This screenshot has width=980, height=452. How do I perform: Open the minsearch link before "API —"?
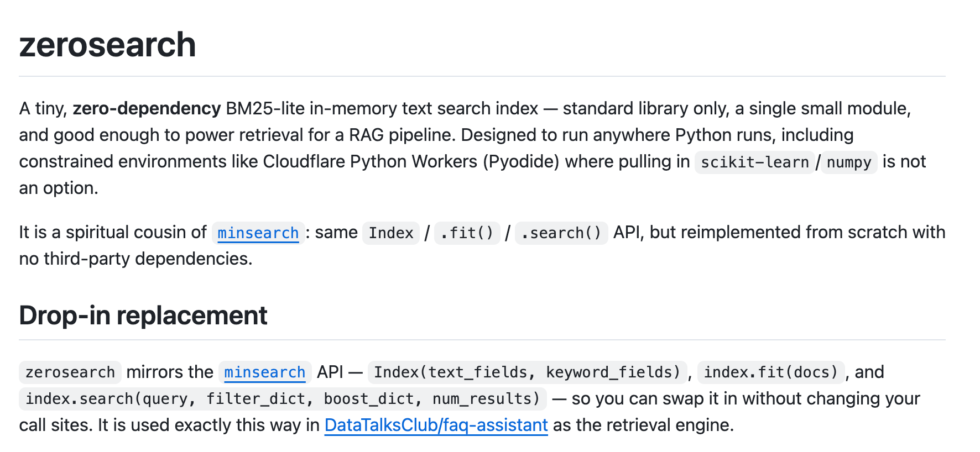264,372
